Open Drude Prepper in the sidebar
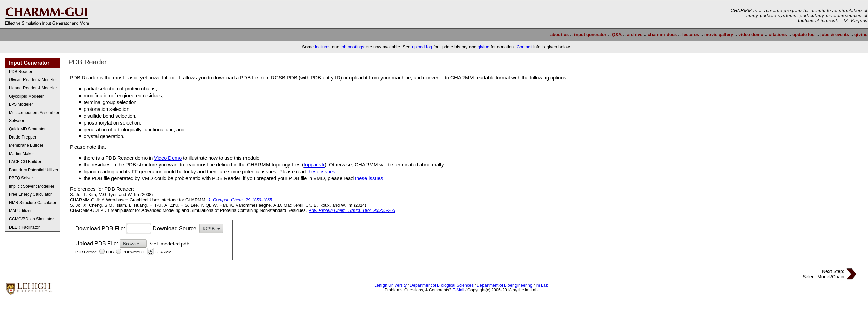 tap(23, 137)
